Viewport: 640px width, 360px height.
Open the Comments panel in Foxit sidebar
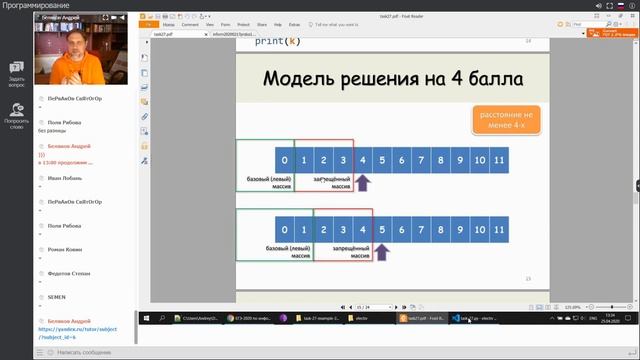tap(144, 102)
